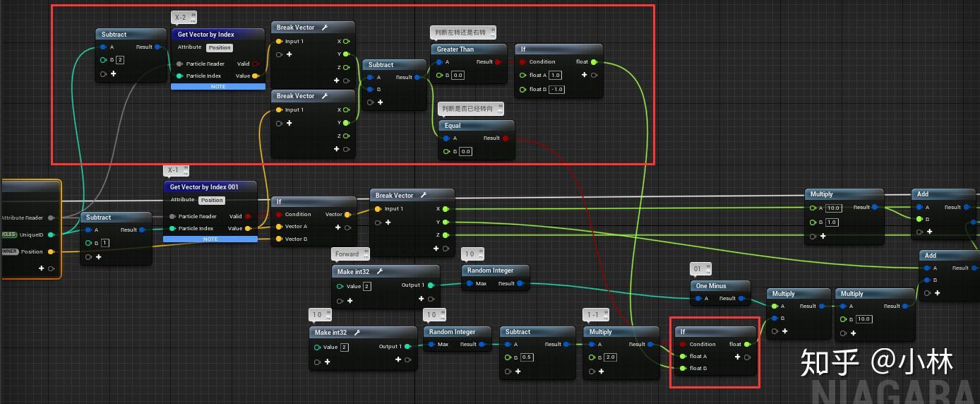
Task: Edit the B value 10.0 on the Multiply node
Action: pyautogui.click(x=864, y=319)
